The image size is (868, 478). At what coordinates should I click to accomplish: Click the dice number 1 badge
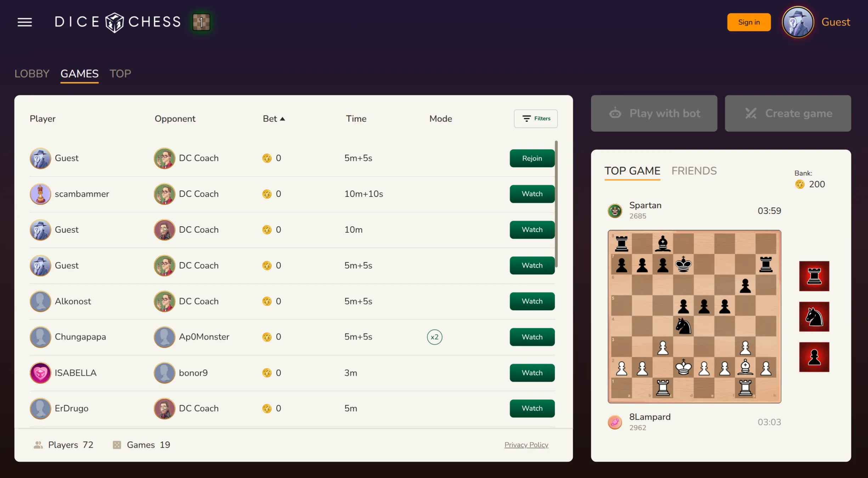pos(201,22)
